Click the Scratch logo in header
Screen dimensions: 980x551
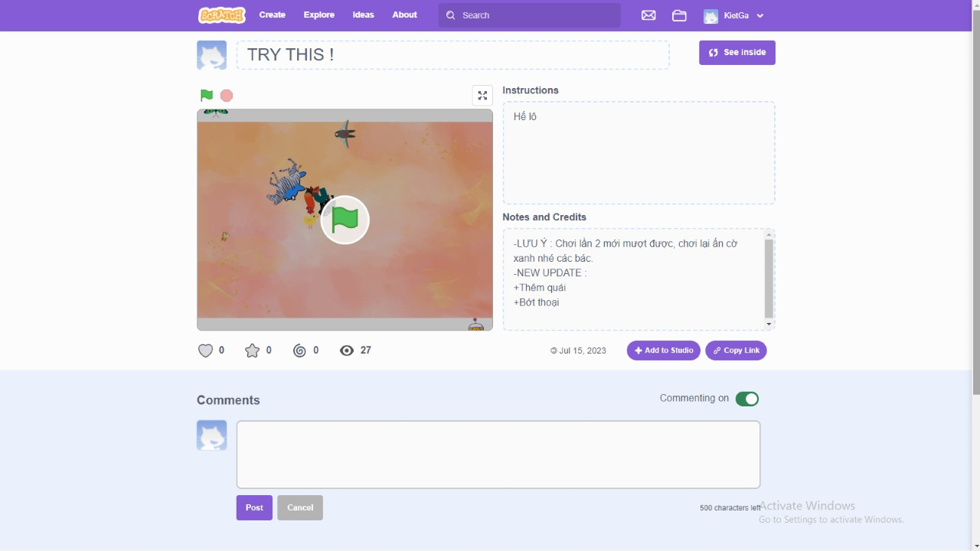click(221, 15)
